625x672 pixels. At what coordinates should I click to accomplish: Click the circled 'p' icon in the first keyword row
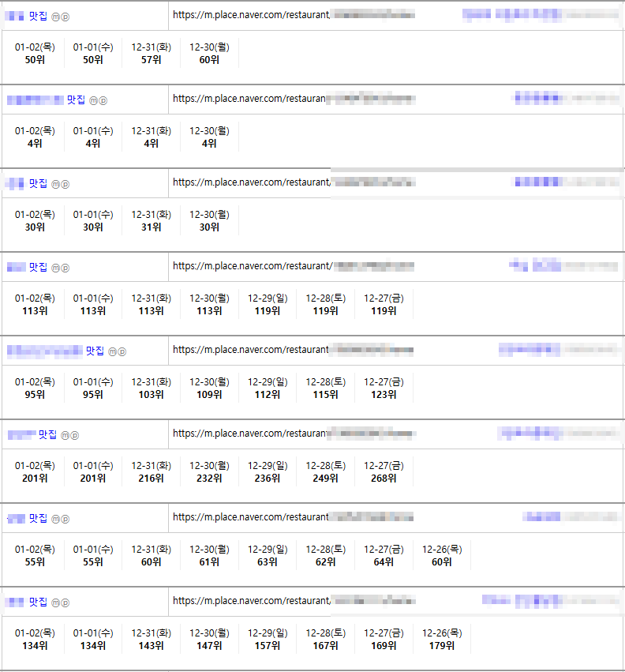(65, 17)
